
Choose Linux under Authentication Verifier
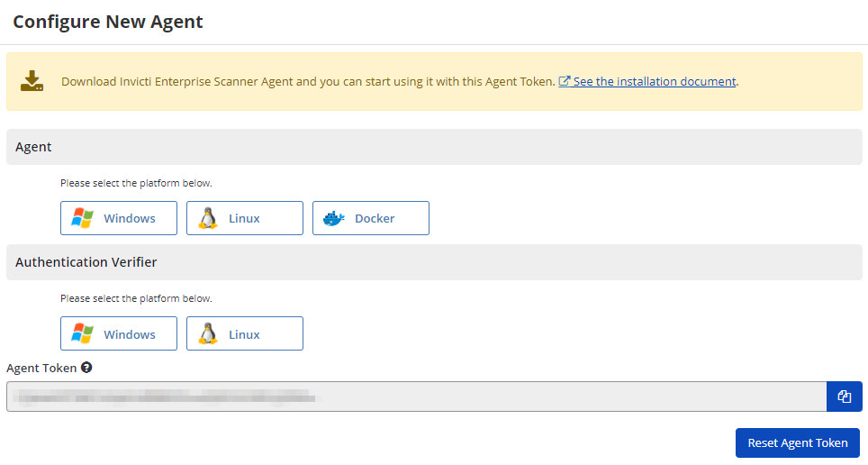tap(245, 333)
